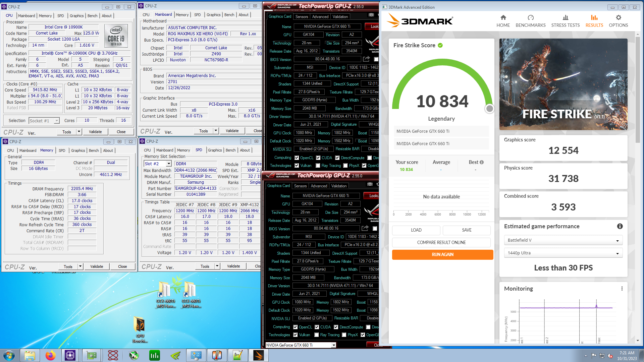This screenshot has width=644, height=362.
Task: Open Monitoring panel three-dot menu
Action: (622, 289)
